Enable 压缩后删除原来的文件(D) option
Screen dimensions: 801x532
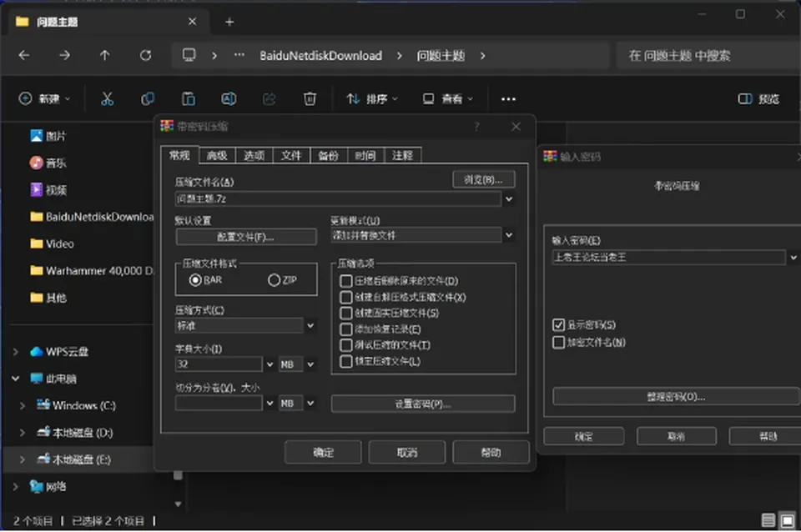point(345,281)
